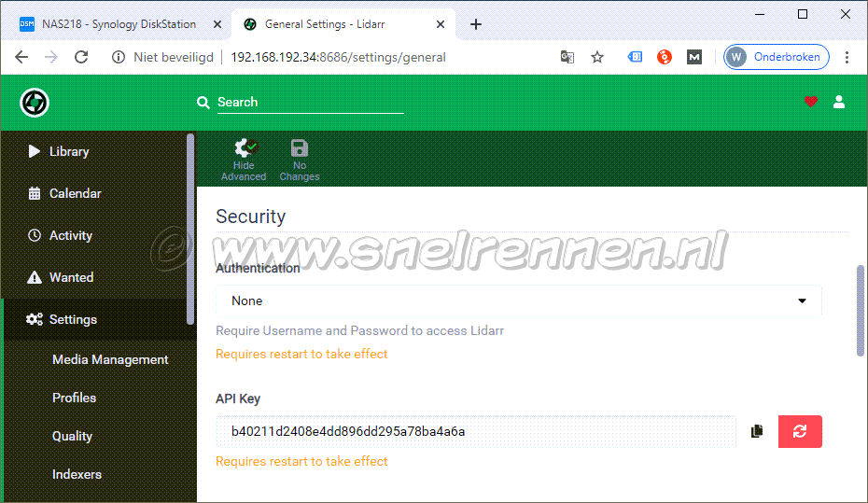Viewport: 868px width, 503px height.
Task: Click the Wanted warning triangle icon
Action: click(x=35, y=277)
